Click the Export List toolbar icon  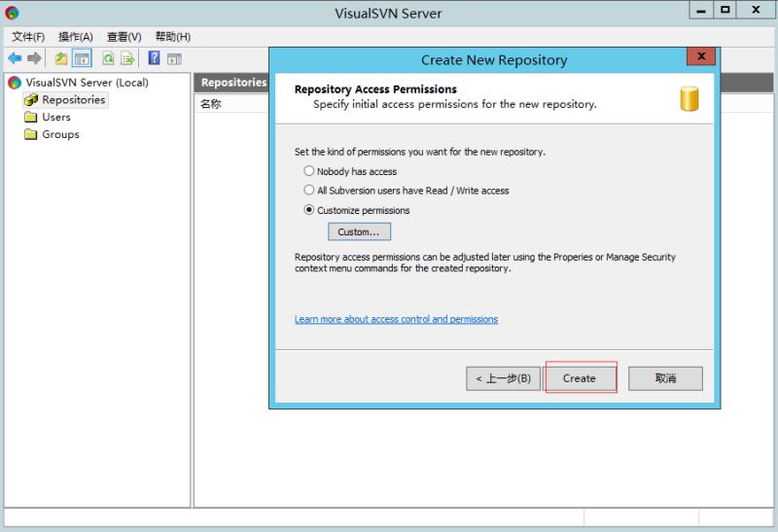[127, 58]
